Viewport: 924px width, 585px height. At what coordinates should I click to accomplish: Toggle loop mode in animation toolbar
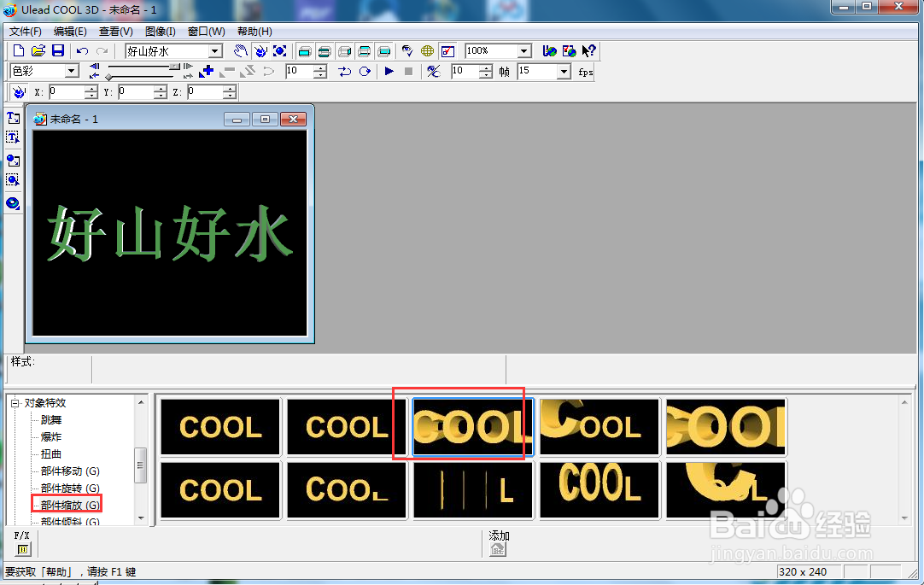click(365, 71)
